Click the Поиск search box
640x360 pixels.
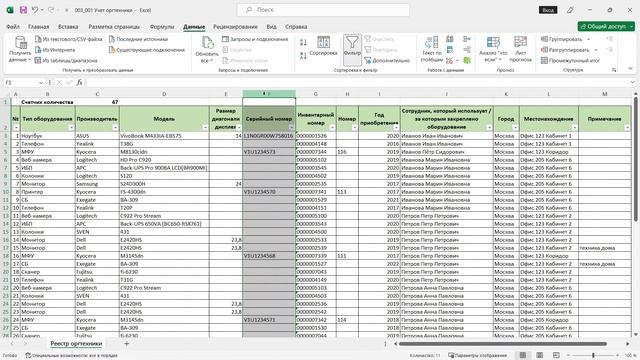point(323,10)
